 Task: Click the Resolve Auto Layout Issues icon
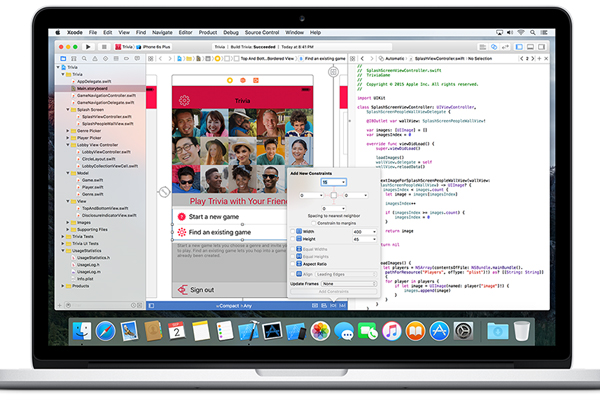click(342, 305)
